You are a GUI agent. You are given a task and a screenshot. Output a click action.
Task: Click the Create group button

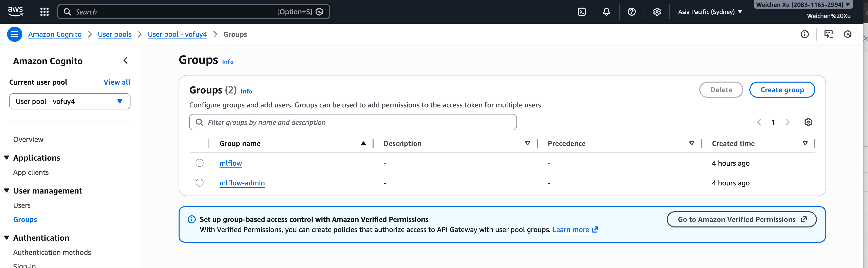[x=782, y=89]
